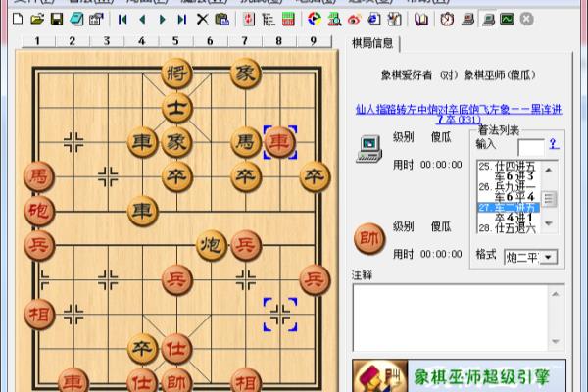Select move 28. 仕五退六 in the list
The image size is (588, 392).
click(x=507, y=227)
